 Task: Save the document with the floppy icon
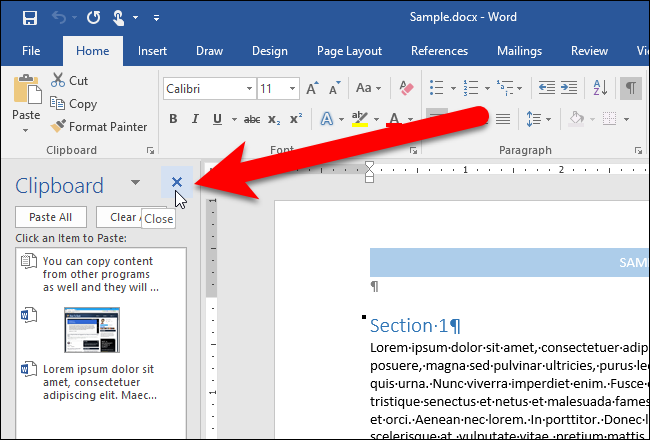pyautogui.click(x=30, y=18)
